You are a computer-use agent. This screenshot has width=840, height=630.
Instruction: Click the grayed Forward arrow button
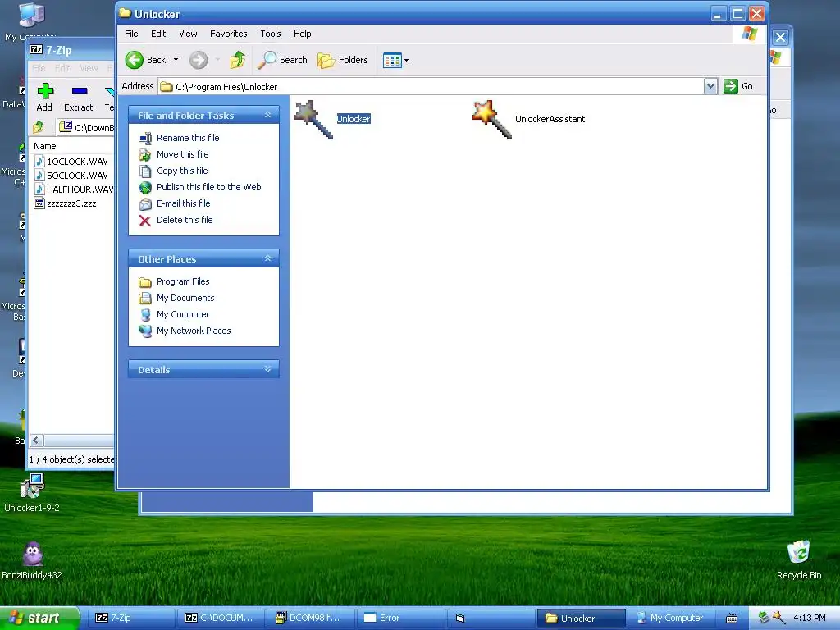pos(199,60)
